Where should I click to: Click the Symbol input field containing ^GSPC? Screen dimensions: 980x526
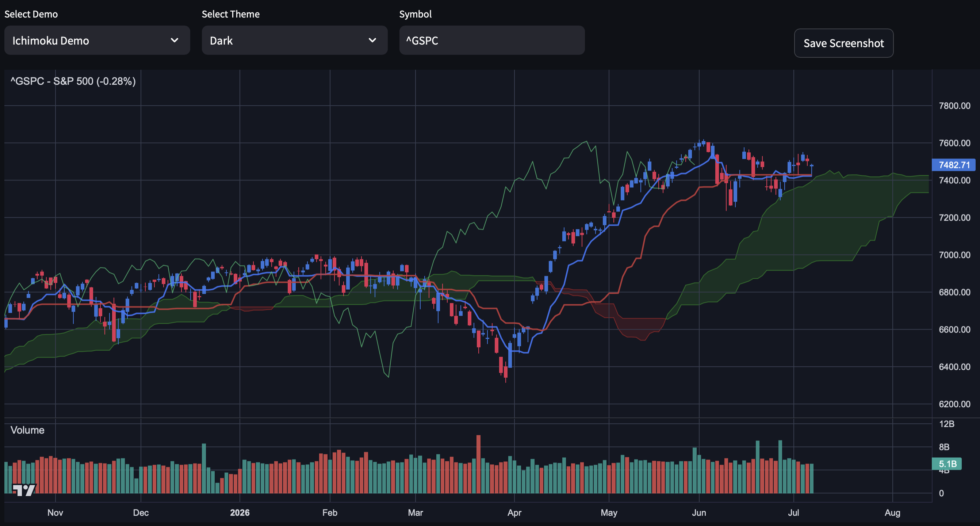click(x=492, y=40)
